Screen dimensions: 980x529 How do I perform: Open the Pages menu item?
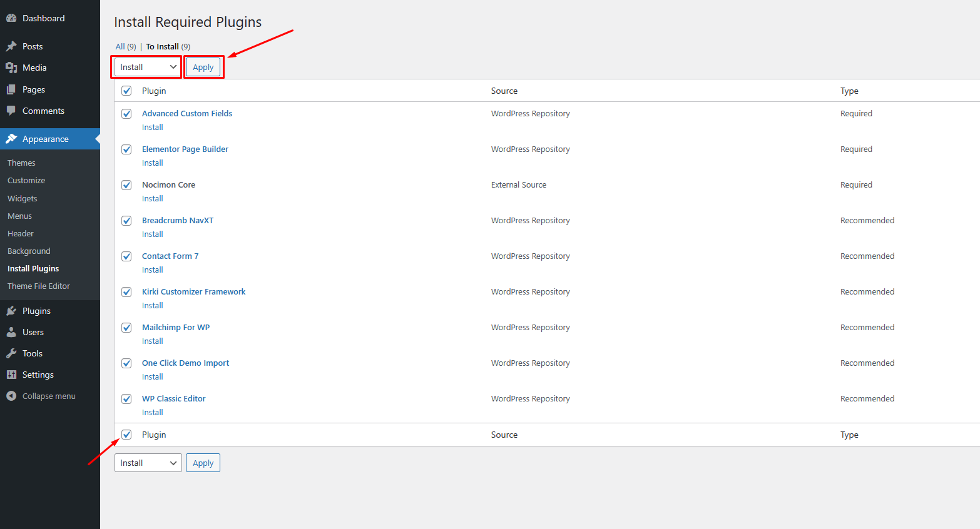pyautogui.click(x=50, y=89)
